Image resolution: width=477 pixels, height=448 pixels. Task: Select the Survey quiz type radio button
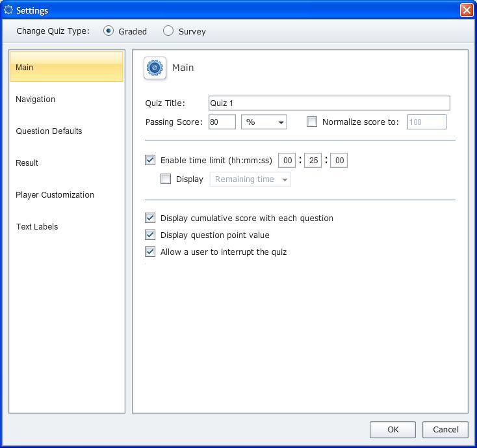(x=168, y=31)
